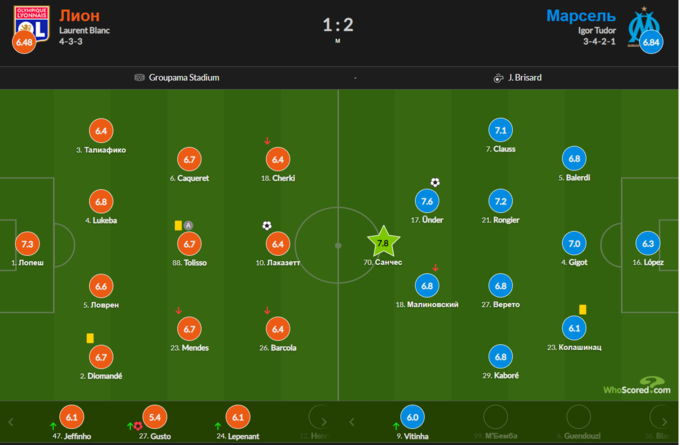Click the referee whistle icon beside J. Brisard
The image size is (680, 445).
[497, 77]
